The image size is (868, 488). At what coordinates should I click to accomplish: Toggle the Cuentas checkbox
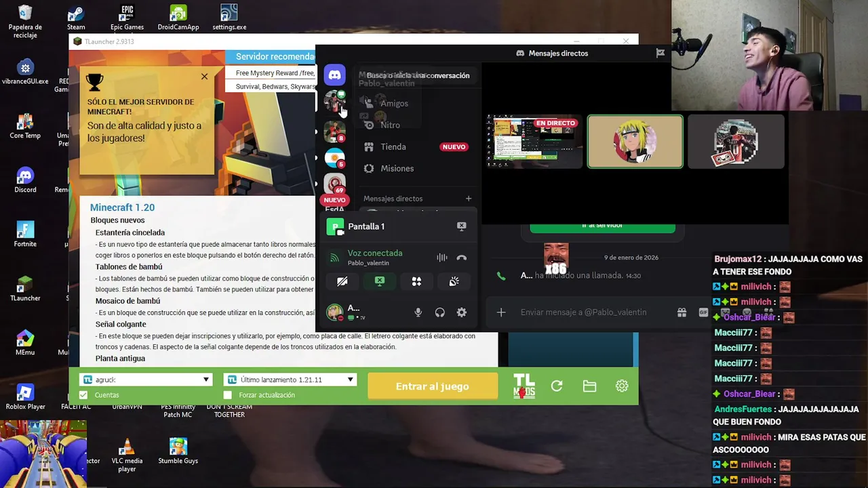pyautogui.click(x=83, y=394)
